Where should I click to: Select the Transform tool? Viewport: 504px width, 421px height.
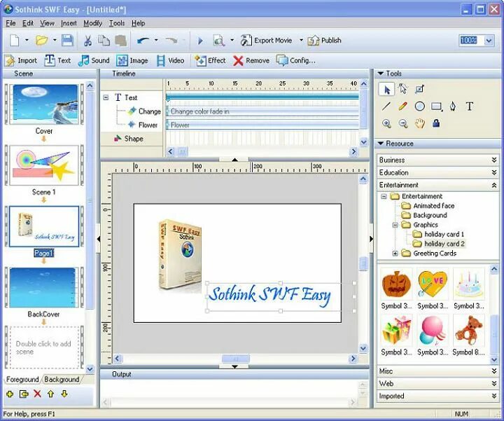[x=419, y=89]
